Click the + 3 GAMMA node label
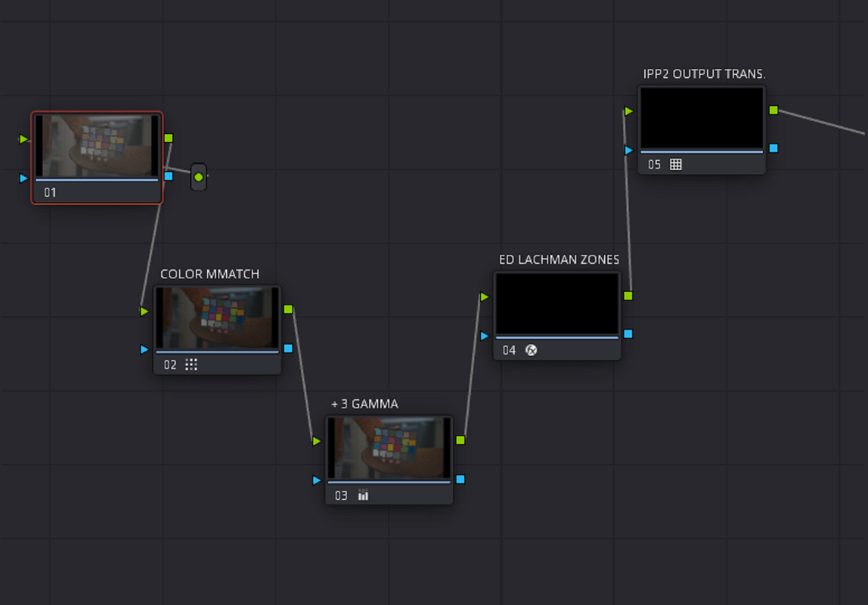This screenshot has height=605, width=868. point(364,404)
